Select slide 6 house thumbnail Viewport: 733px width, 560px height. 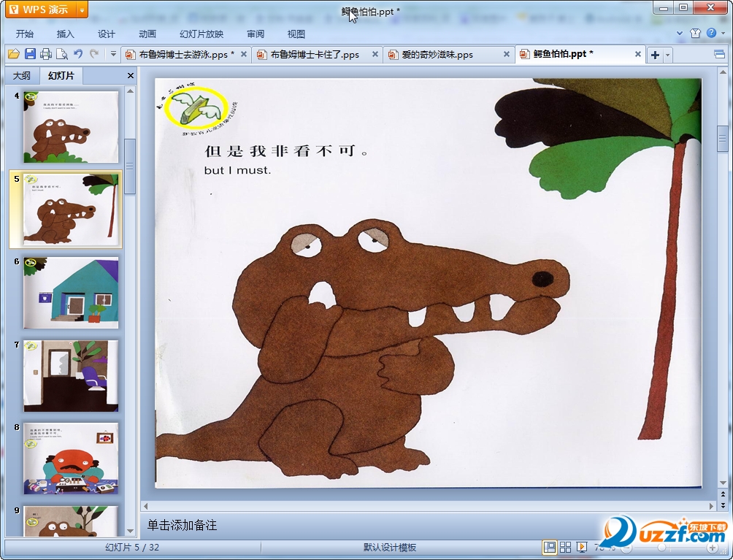[71, 293]
